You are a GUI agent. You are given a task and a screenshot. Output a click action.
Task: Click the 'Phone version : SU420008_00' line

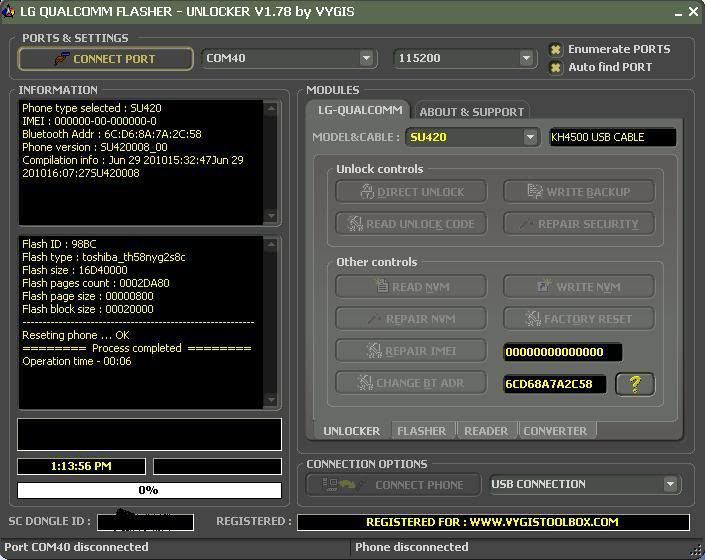pos(95,147)
